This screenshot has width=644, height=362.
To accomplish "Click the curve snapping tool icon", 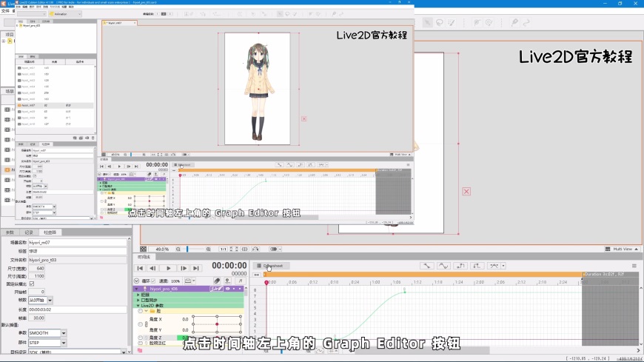I will (494, 266).
